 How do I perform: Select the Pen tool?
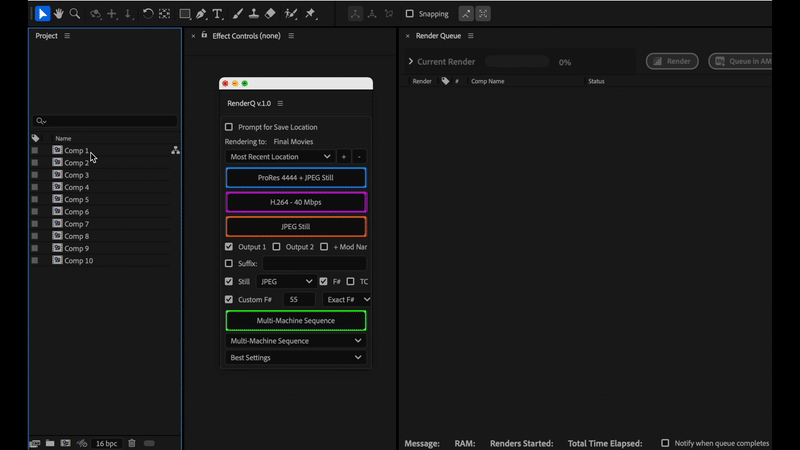tap(201, 14)
